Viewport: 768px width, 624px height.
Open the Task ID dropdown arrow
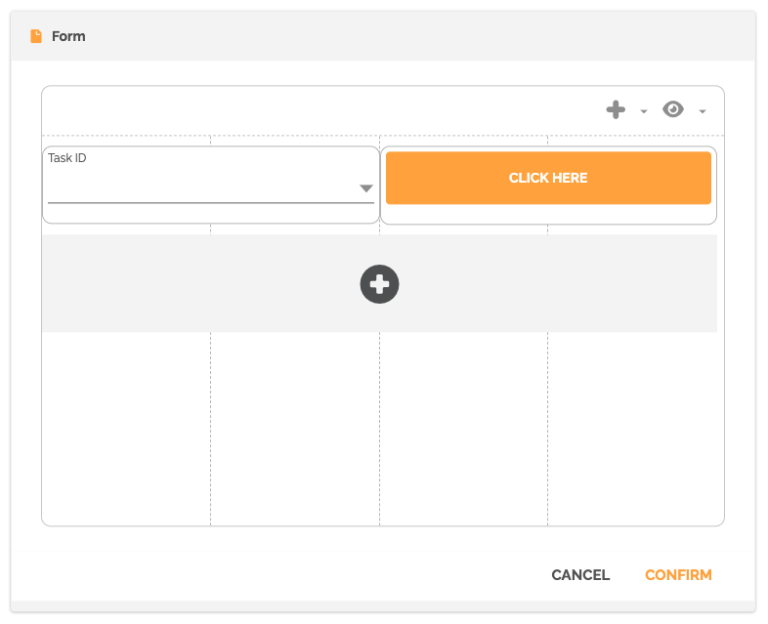[366, 189]
